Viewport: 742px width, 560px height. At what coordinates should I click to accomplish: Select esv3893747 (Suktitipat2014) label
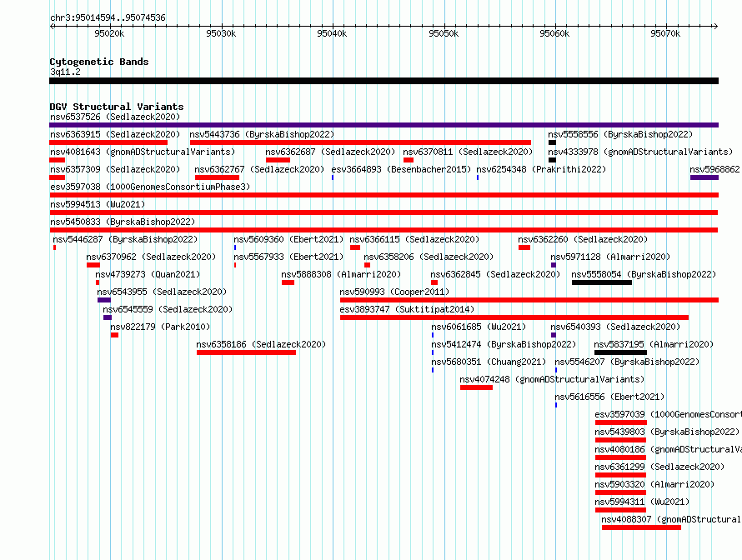pyautogui.click(x=407, y=309)
